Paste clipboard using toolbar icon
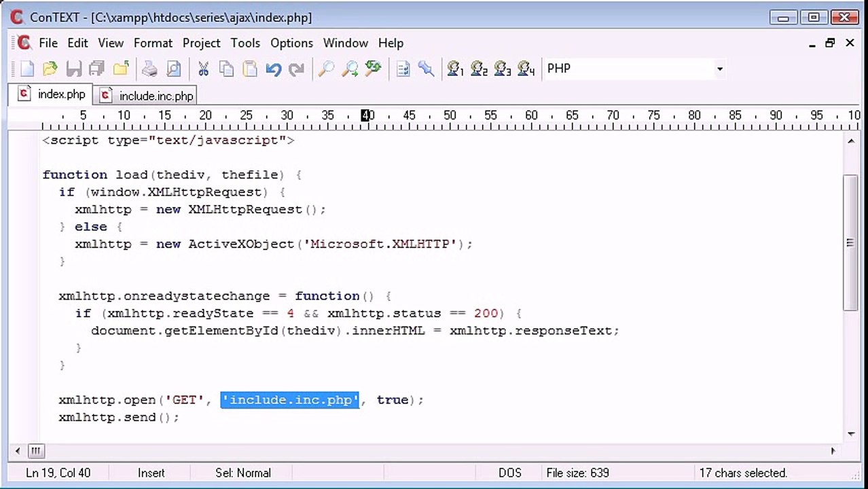The width and height of the screenshot is (868, 489). (x=250, y=69)
